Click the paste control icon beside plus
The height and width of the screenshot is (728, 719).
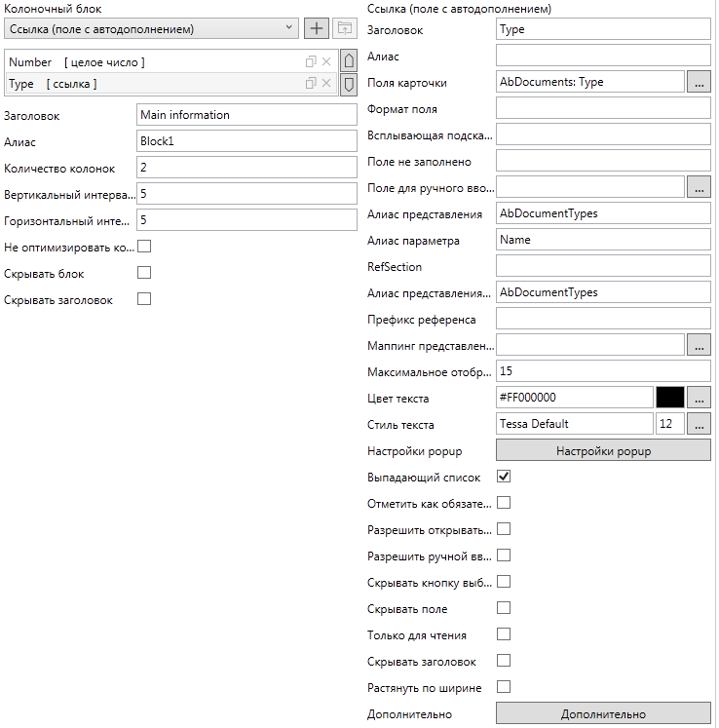[x=345, y=28]
